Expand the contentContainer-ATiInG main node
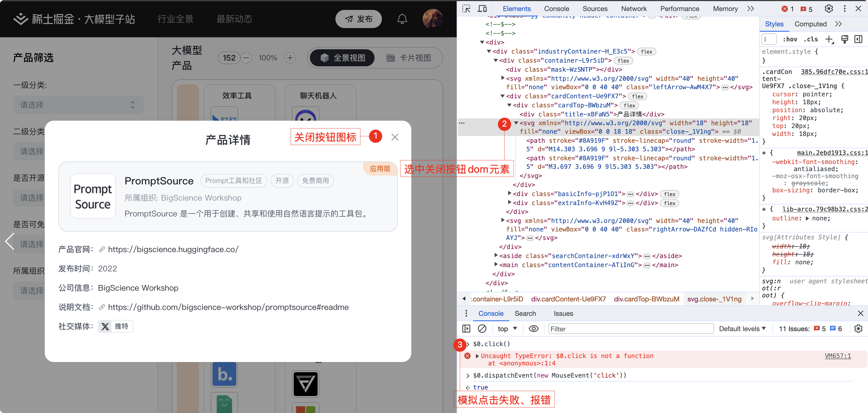This screenshot has height=413, width=868. (496, 265)
